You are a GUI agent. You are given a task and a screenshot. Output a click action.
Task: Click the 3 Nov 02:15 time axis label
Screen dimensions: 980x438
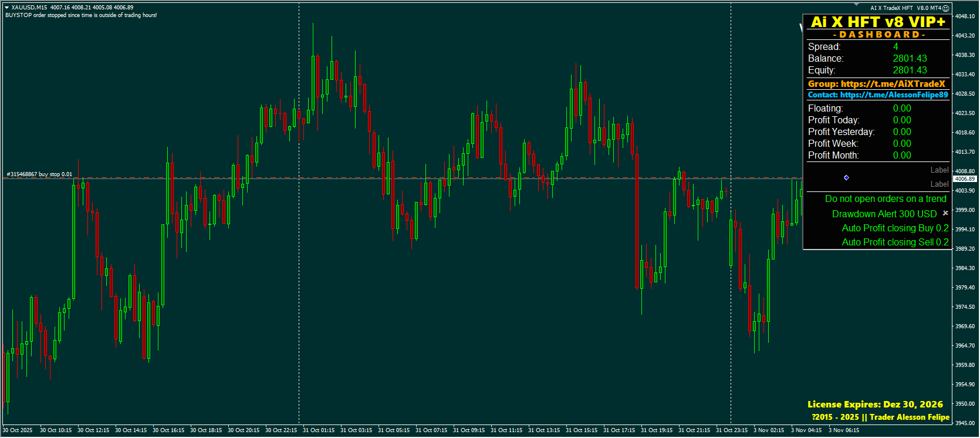coord(769,430)
